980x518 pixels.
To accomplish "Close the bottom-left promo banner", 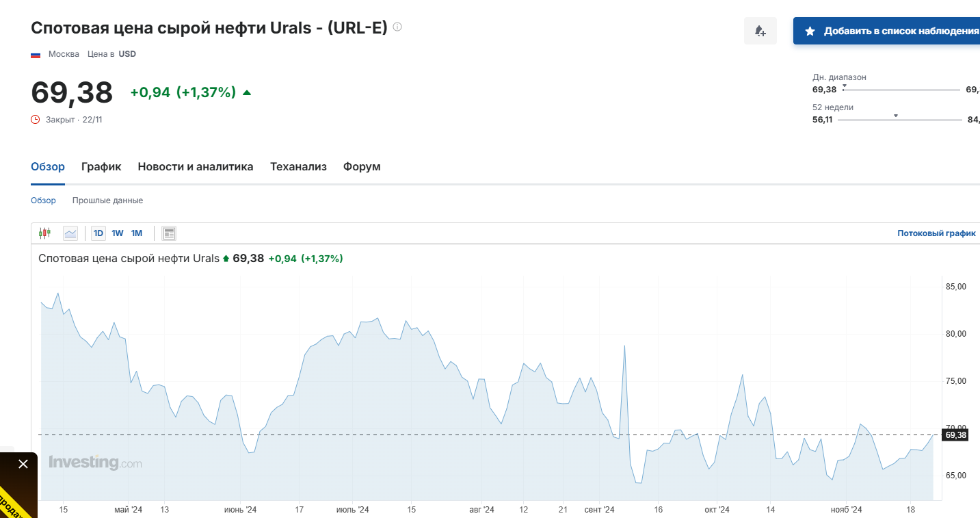I will [23, 464].
